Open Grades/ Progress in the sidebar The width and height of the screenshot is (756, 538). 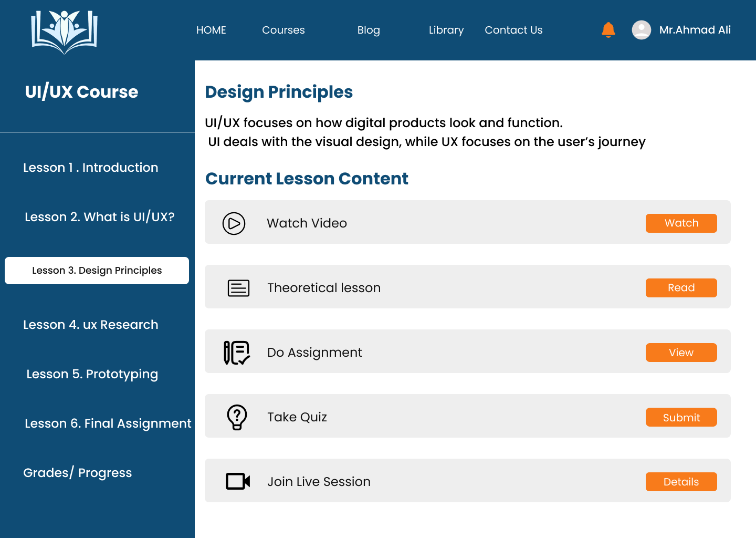tap(78, 473)
